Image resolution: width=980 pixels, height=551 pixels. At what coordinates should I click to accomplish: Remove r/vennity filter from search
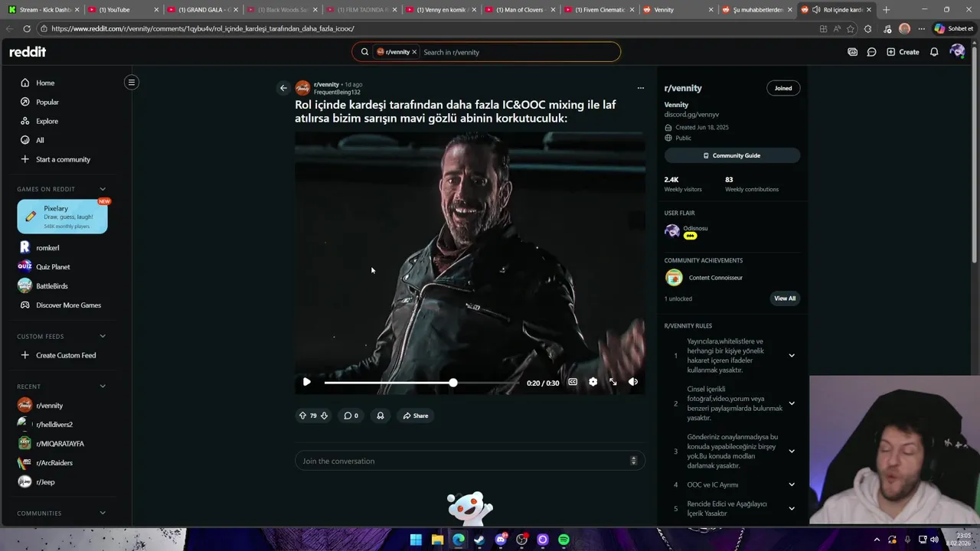coord(414,52)
